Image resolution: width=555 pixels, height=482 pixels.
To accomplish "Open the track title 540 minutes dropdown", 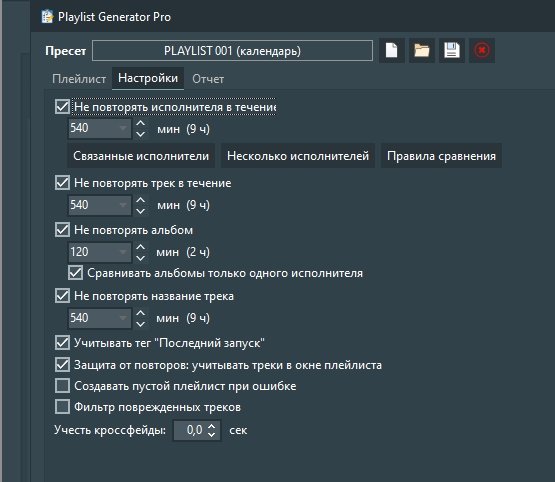I will coord(123,318).
